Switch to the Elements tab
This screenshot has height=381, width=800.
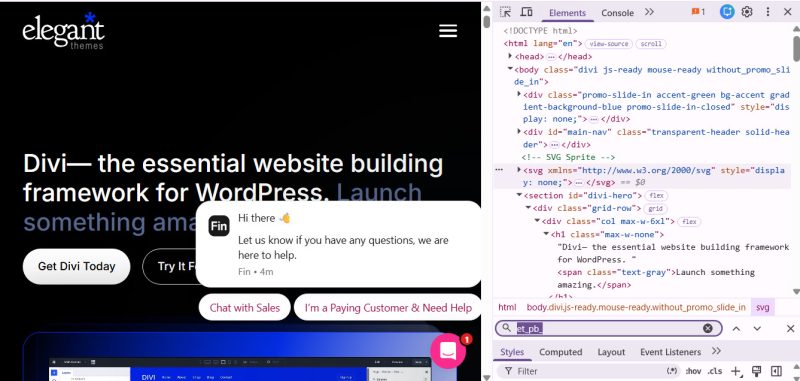coord(567,13)
